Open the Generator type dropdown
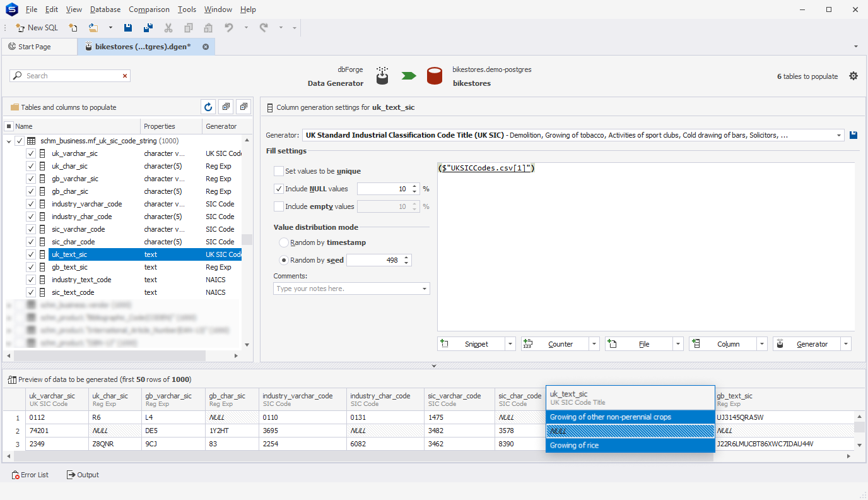868x500 pixels. tap(839, 135)
